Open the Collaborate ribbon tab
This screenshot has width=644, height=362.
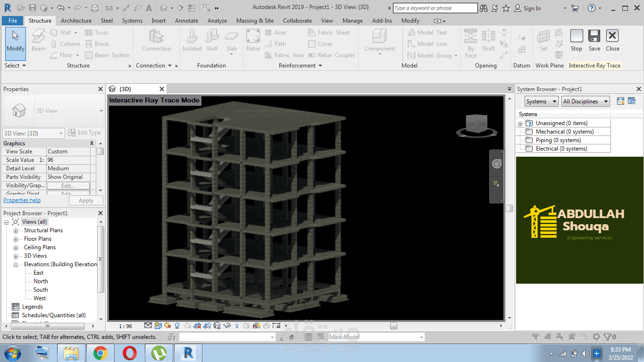click(x=297, y=20)
